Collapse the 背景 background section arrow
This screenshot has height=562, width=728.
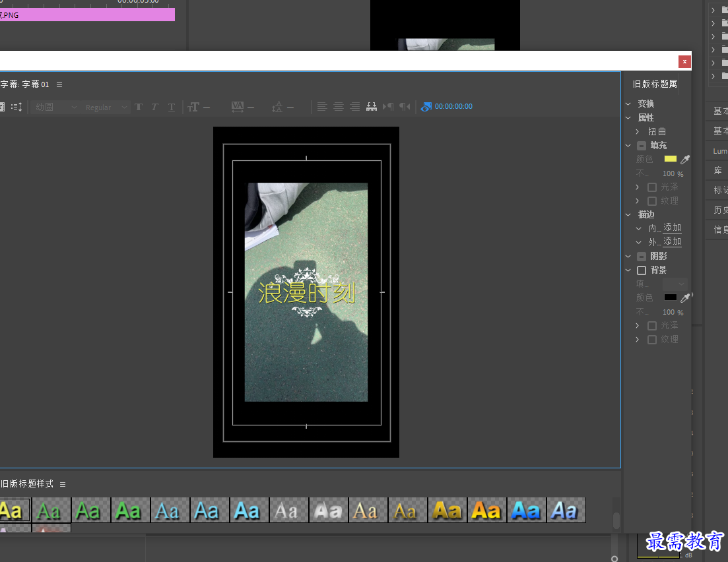628,270
